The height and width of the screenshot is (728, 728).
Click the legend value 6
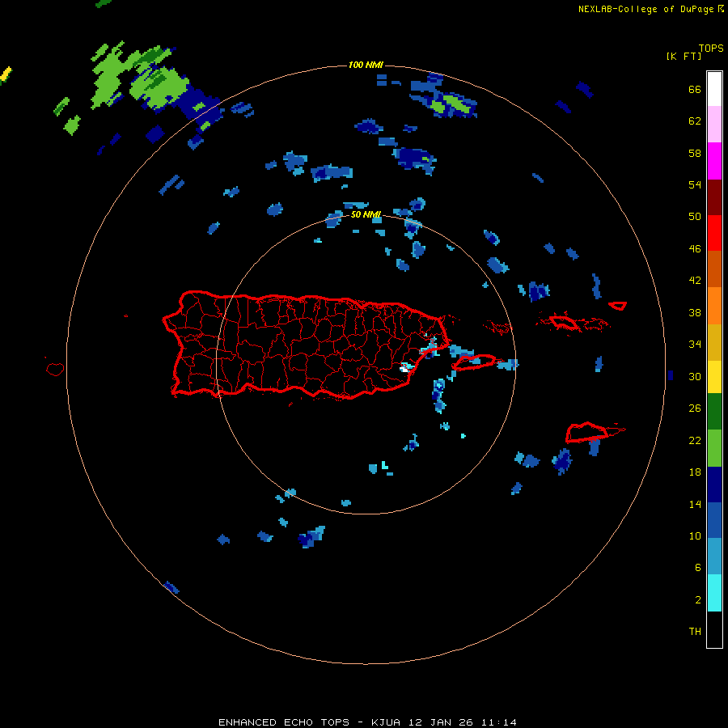pos(697,568)
